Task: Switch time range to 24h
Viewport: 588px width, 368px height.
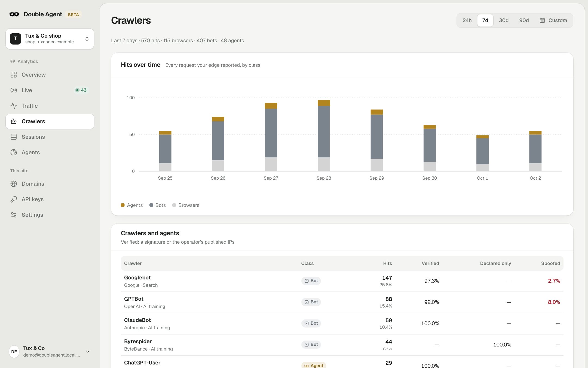Action: [467, 20]
